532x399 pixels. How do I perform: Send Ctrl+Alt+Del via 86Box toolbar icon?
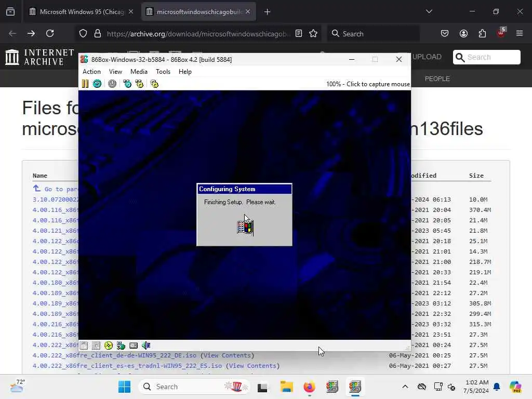click(127, 84)
